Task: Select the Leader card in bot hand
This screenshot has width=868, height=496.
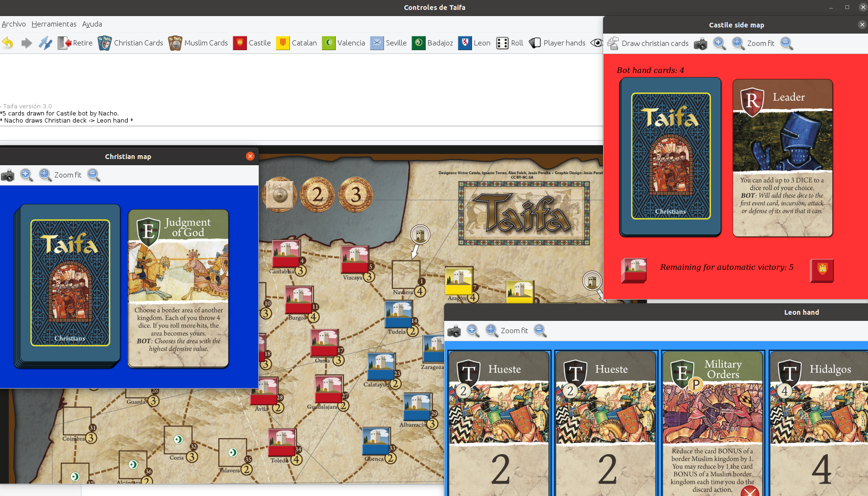Action: pos(783,158)
